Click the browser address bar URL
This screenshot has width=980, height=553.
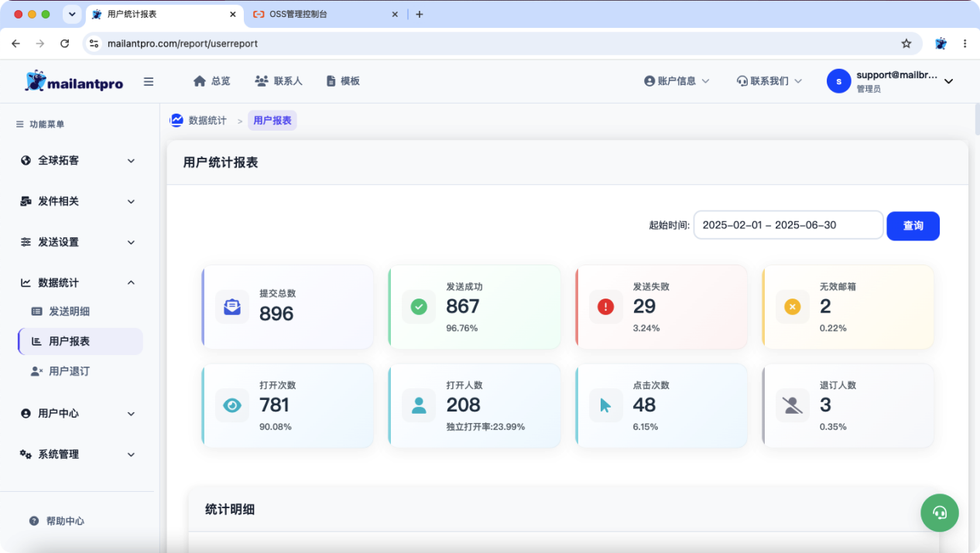tap(183, 43)
